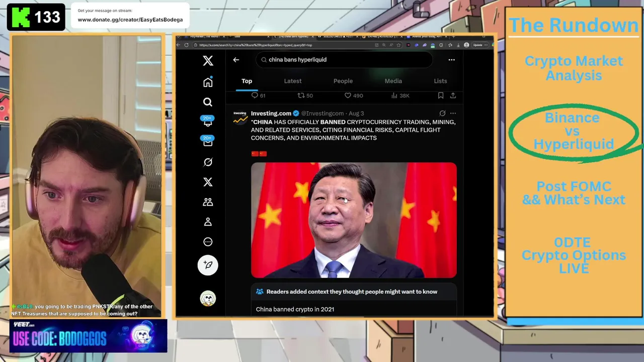Screen dimensions: 644x362
Task: Open the donate.gg/creator/EasyEatsBodega link
Action: click(130, 20)
